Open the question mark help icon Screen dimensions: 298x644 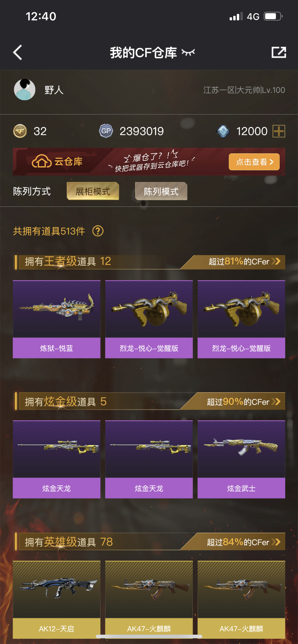pyautogui.click(x=98, y=231)
